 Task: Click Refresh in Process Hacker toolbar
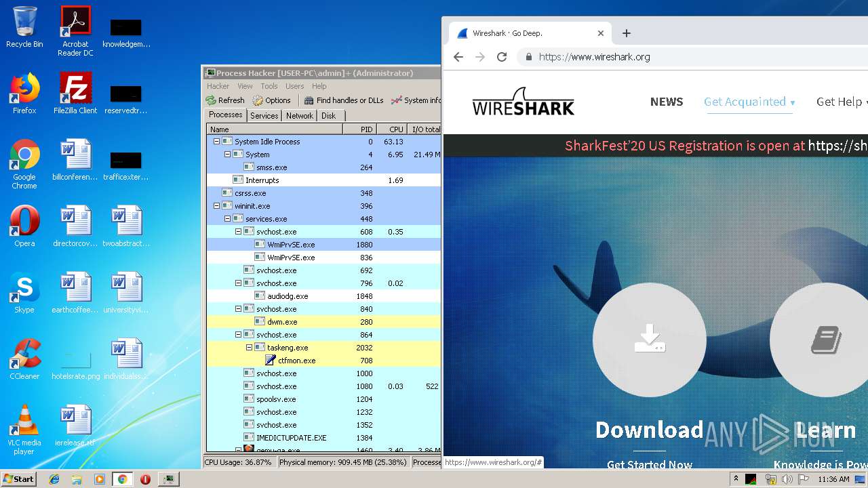225,100
